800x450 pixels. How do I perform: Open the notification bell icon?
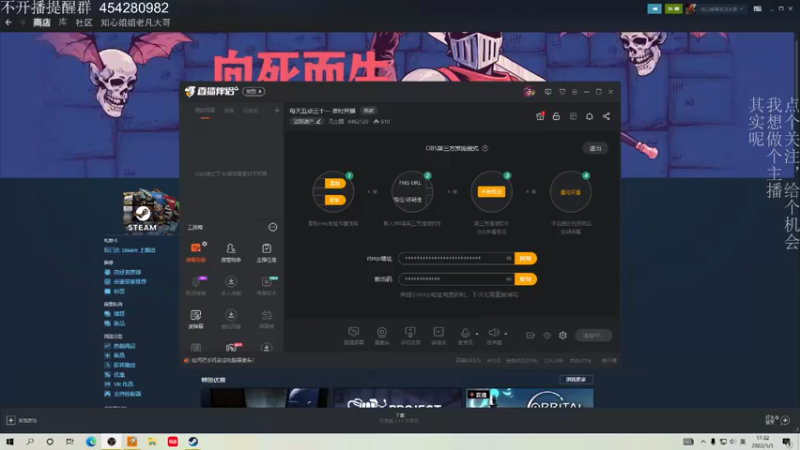(x=589, y=116)
